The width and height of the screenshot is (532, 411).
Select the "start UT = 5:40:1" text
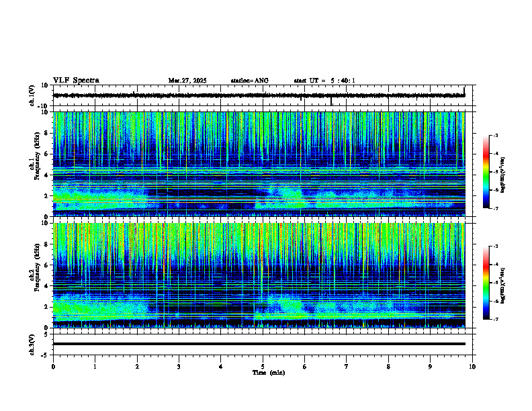point(324,81)
